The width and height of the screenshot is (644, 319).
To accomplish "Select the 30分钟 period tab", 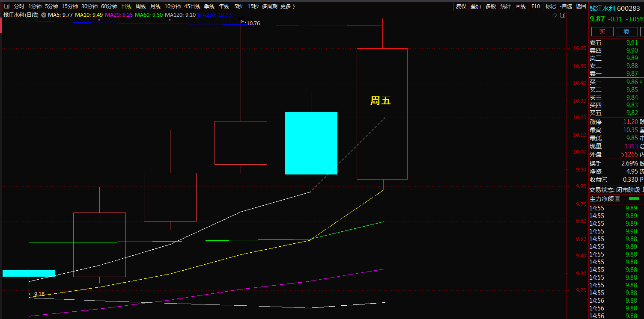I will coord(89,6).
